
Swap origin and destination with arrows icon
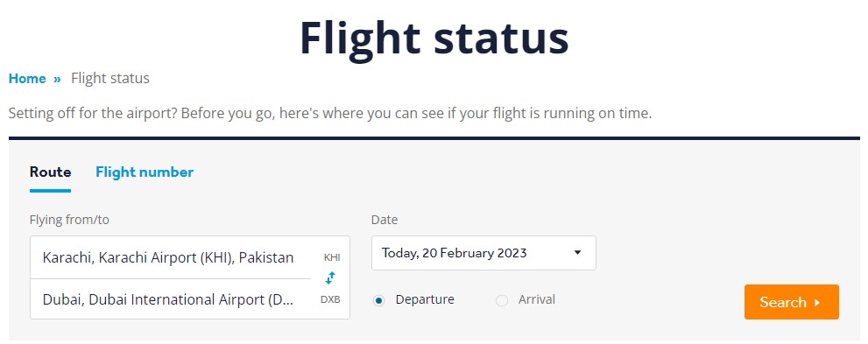point(330,277)
